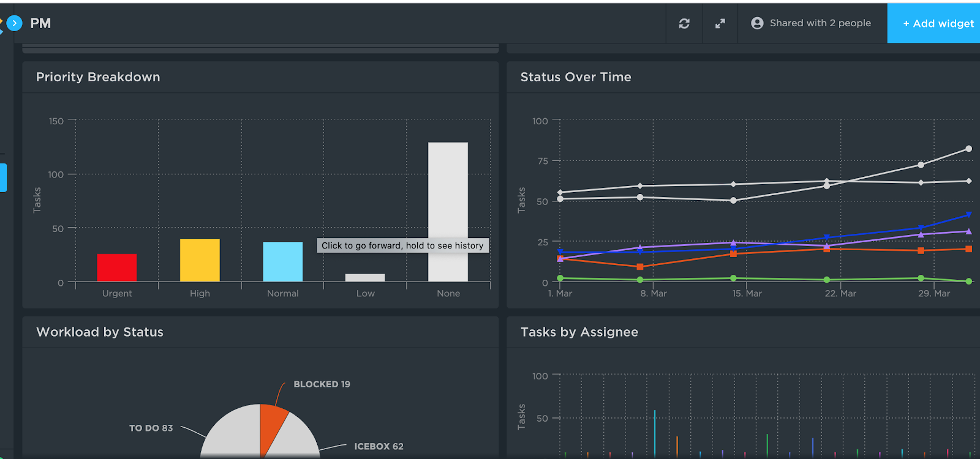Click the Tasks by Assignee widget header
Image resolution: width=980 pixels, height=459 pixels.
tap(743, 332)
